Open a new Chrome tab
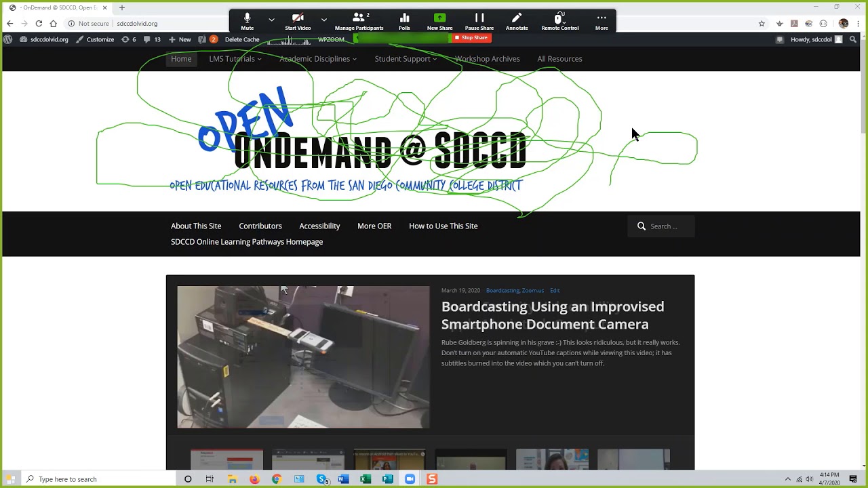Image resolution: width=868 pixels, height=488 pixels. [x=122, y=7]
